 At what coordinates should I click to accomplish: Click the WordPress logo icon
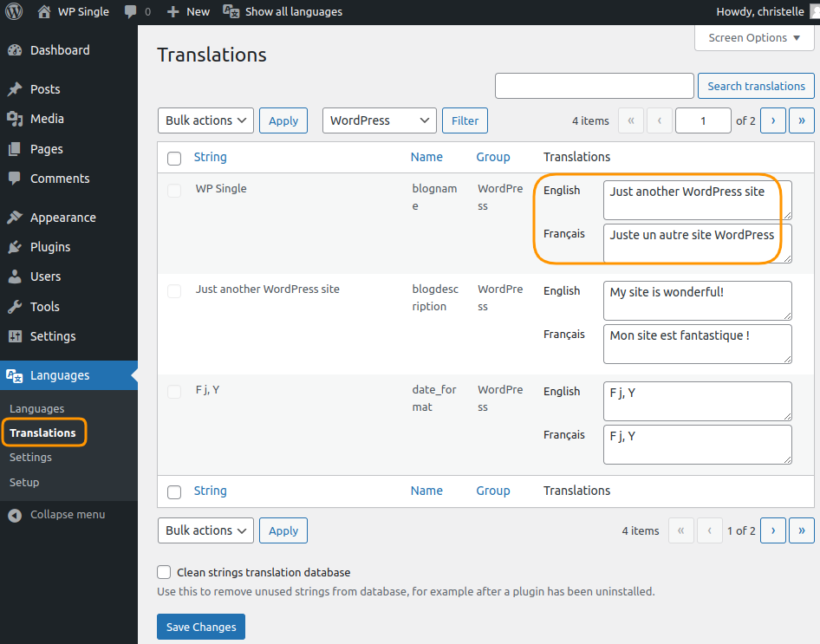pyautogui.click(x=14, y=12)
